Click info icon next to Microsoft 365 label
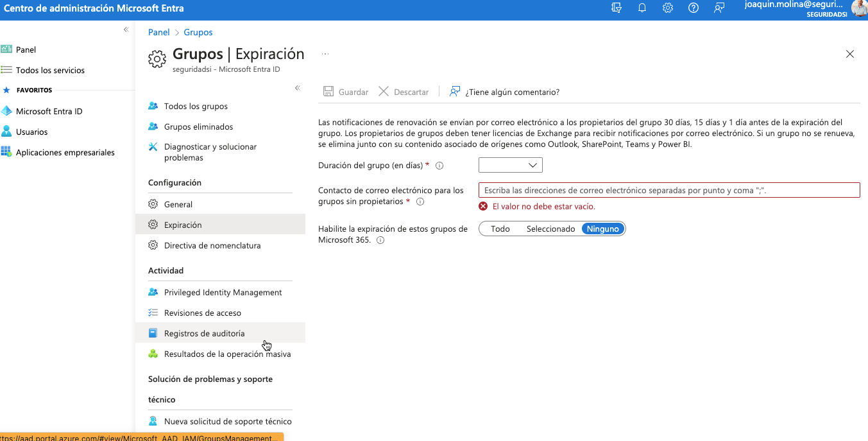This screenshot has height=441, width=868. [x=380, y=240]
